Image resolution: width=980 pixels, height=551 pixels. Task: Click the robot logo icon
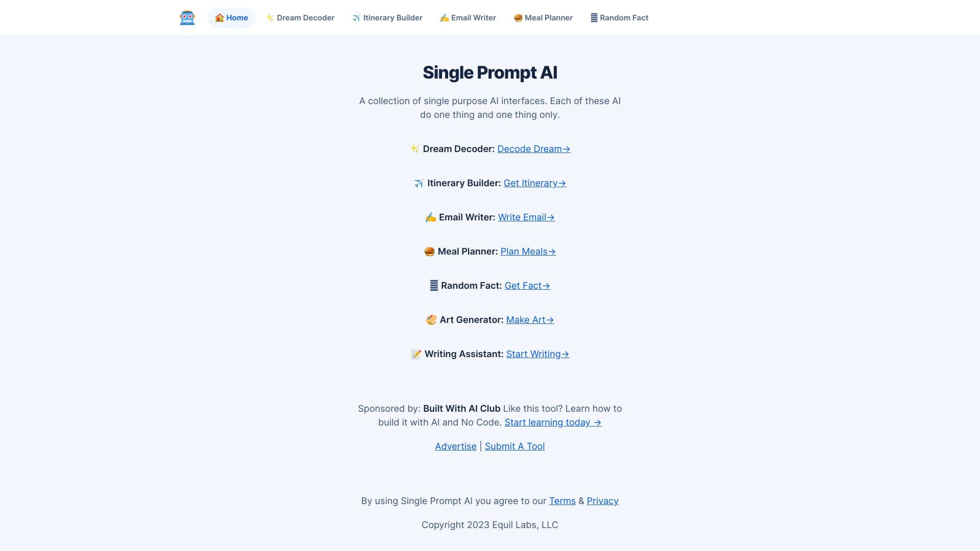coord(187,17)
